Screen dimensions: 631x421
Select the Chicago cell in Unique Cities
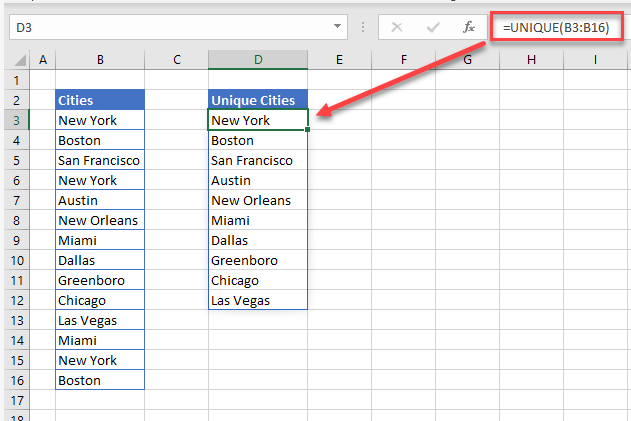[258, 280]
